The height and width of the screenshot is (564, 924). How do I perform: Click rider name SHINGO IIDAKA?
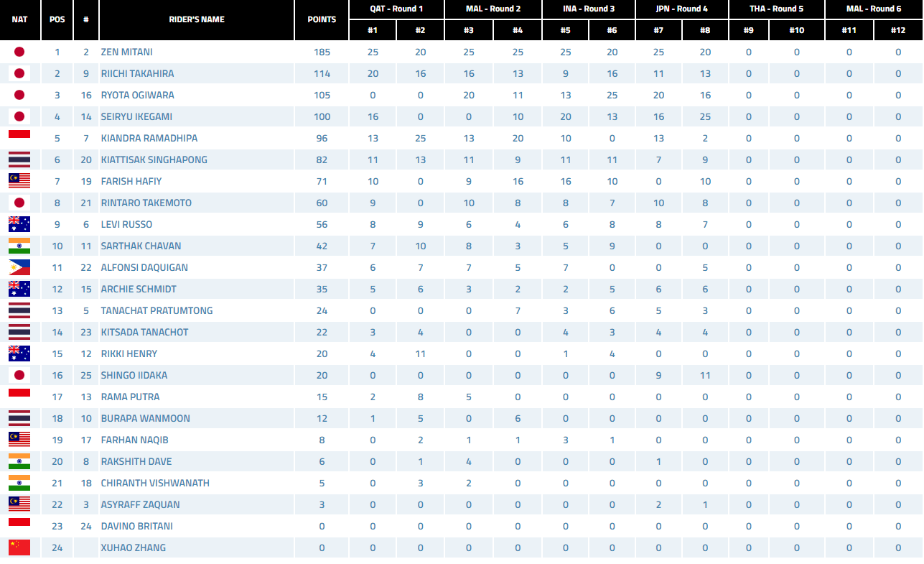(x=134, y=375)
